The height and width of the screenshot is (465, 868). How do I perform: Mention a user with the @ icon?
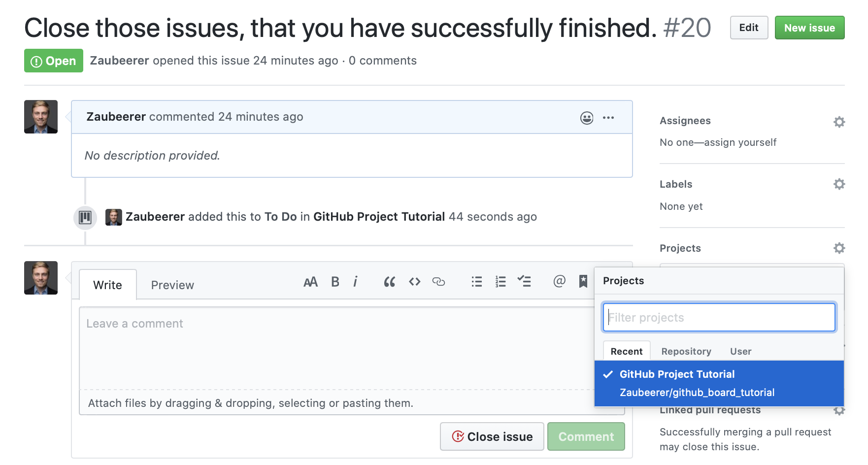(x=559, y=281)
